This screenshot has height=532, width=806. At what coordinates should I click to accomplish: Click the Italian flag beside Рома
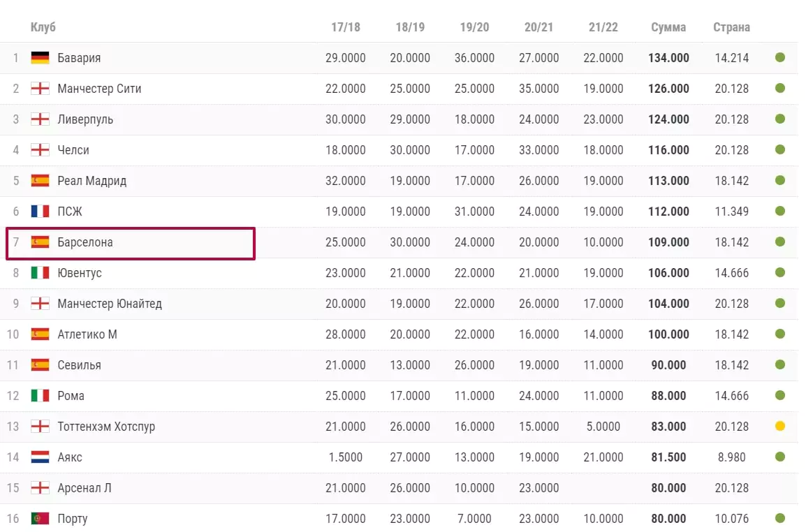click(40, 395)
